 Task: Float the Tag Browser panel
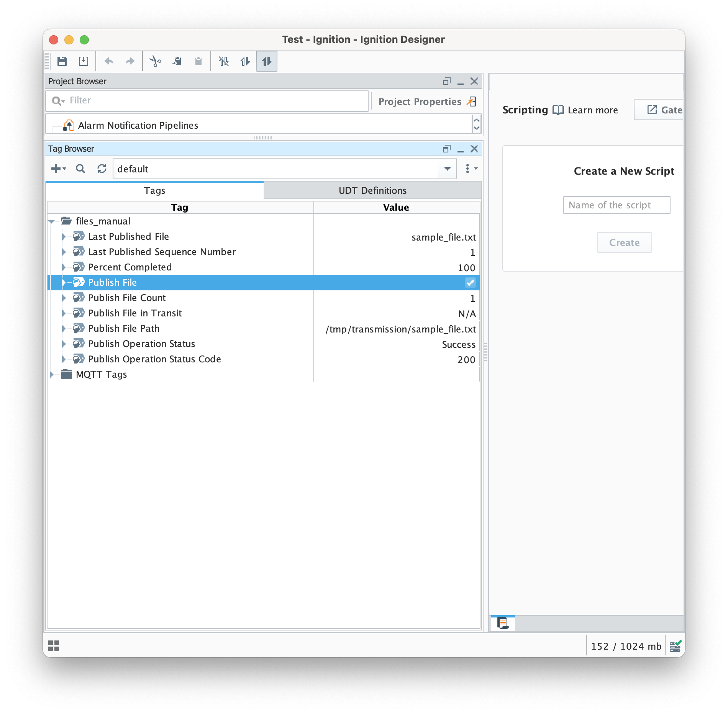coord(446,149)
